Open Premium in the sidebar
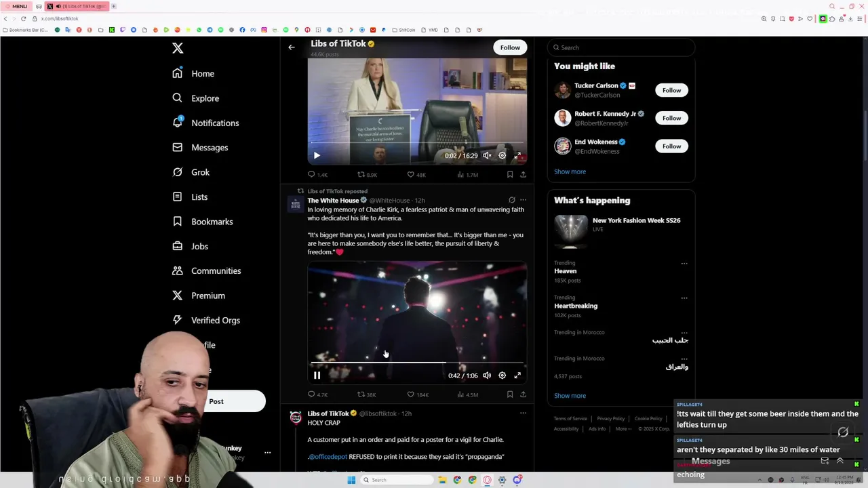This screenshot has width=868, height=488. 199,296
